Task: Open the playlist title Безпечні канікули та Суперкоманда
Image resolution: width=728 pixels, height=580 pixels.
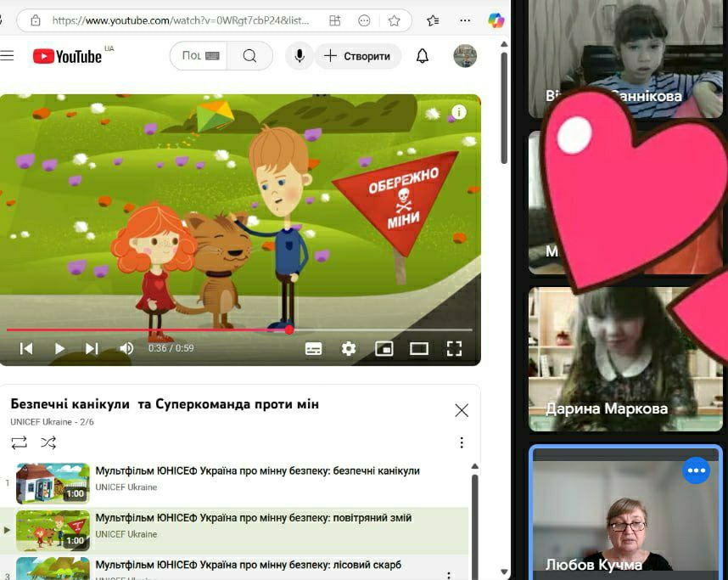Action: point(165,404)
